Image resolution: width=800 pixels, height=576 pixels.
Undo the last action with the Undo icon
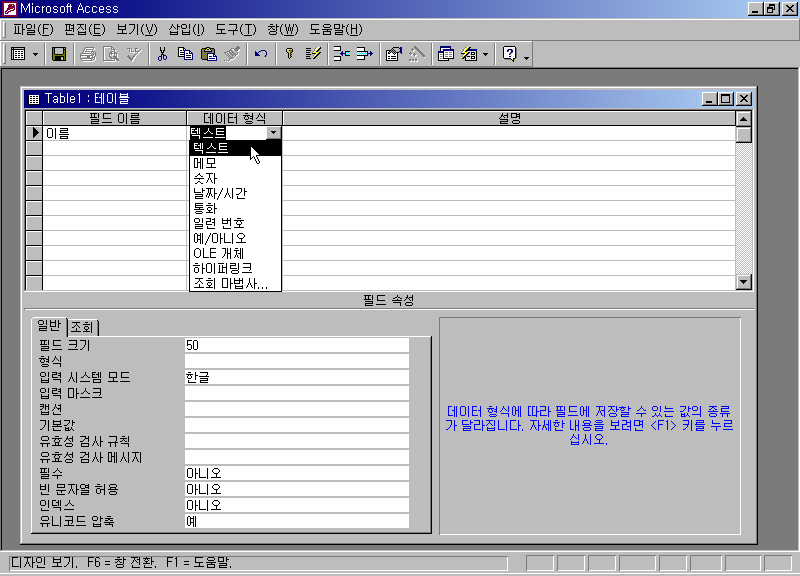[x=261, y=54]
